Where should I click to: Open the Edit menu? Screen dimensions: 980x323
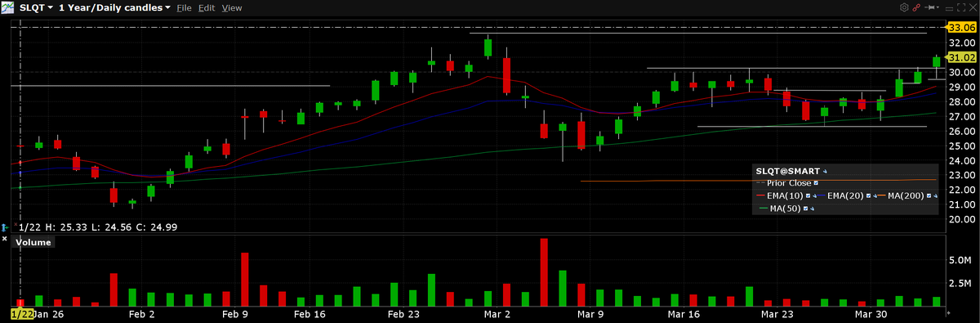[x=207, y=7]
